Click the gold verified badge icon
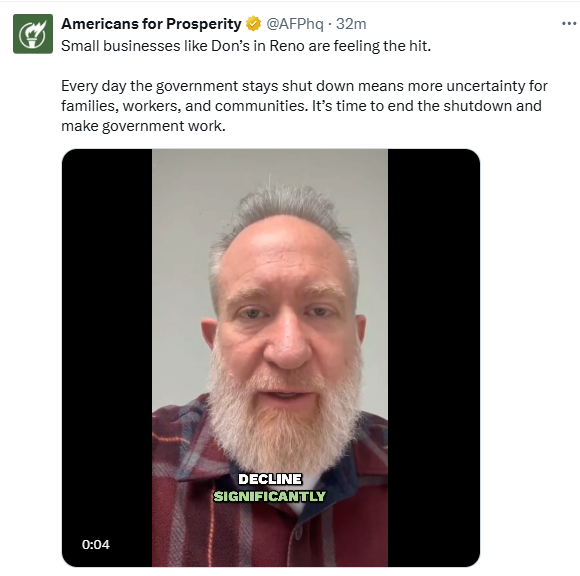 click(x=253, y=24)
